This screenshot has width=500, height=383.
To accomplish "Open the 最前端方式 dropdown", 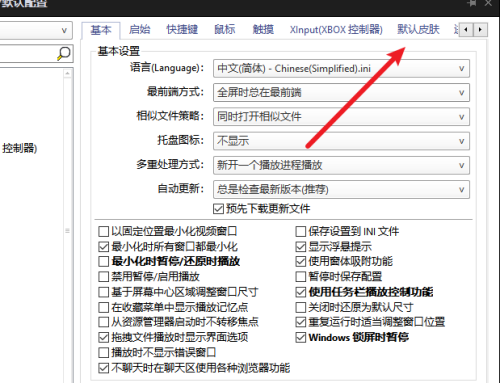I will (x=341, y=93).
